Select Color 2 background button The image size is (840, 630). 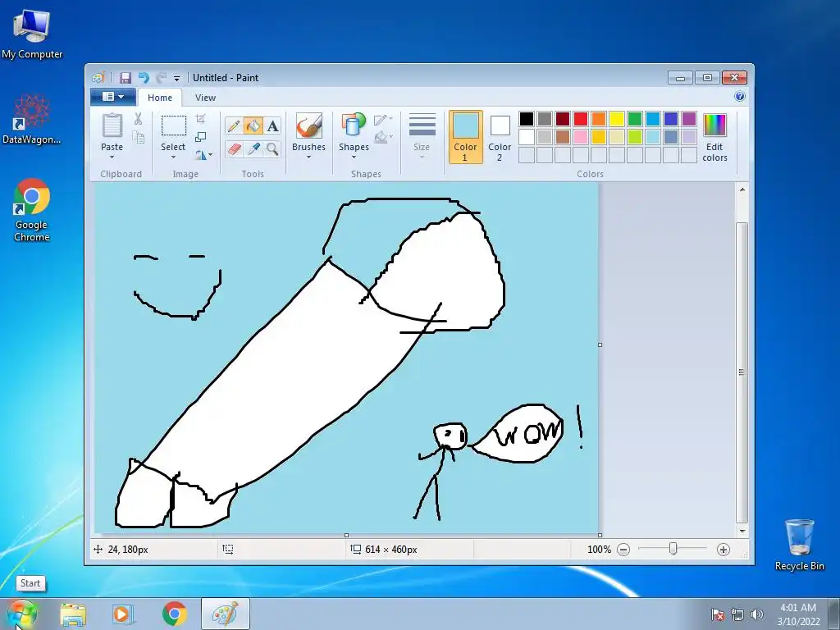500,137
